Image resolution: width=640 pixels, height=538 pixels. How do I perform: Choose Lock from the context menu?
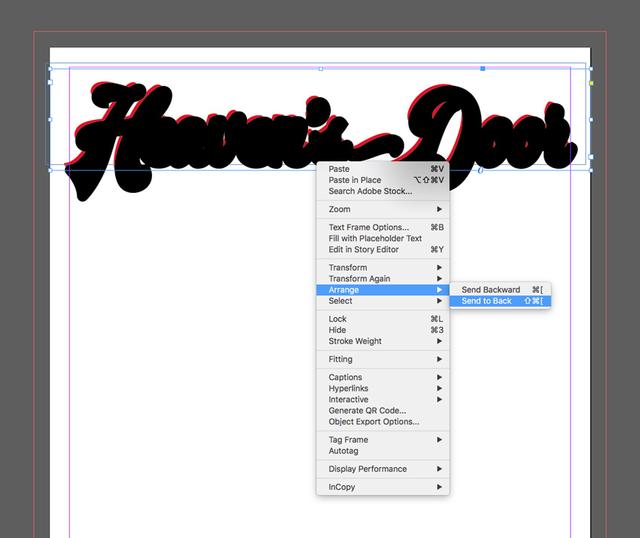click(x=383, y=319)
